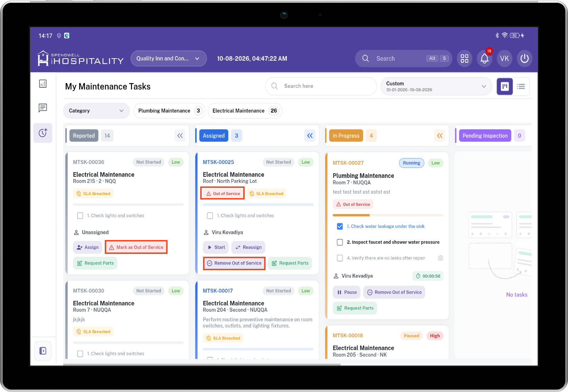This screenshot has height=392, width=568.
Task: Pause the running MTSK-00027 task
Action: click(346, 292)
